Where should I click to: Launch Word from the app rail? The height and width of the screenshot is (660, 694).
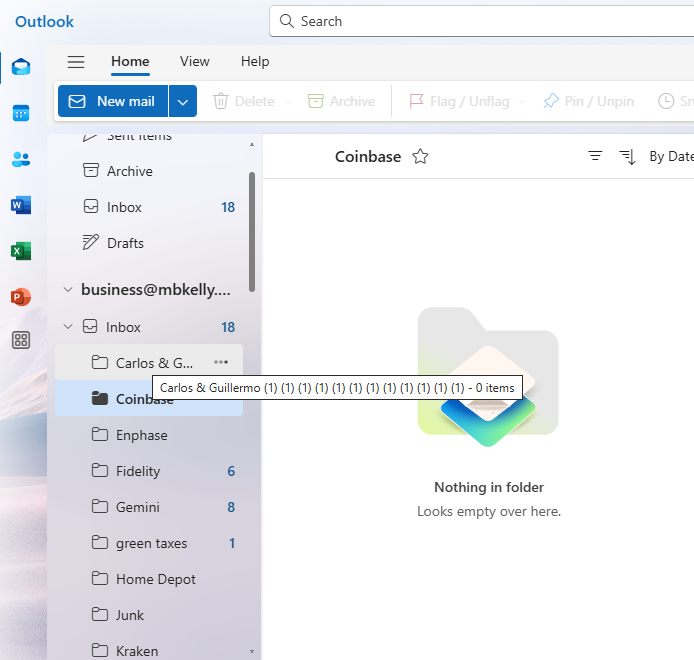point(21,205)
